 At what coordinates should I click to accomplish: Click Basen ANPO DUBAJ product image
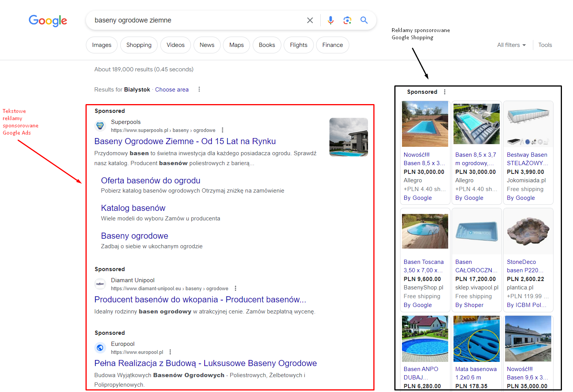425,339
